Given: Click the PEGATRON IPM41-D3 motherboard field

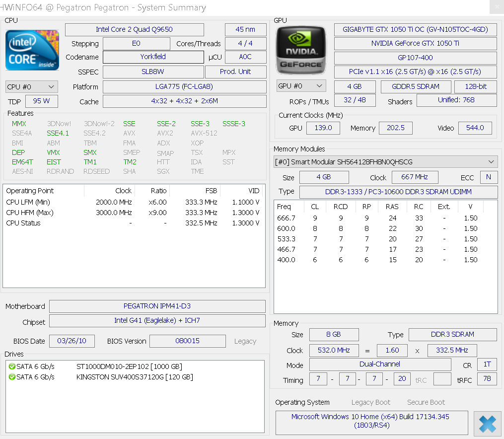Looking at the screenshot, I should (157, 306).
